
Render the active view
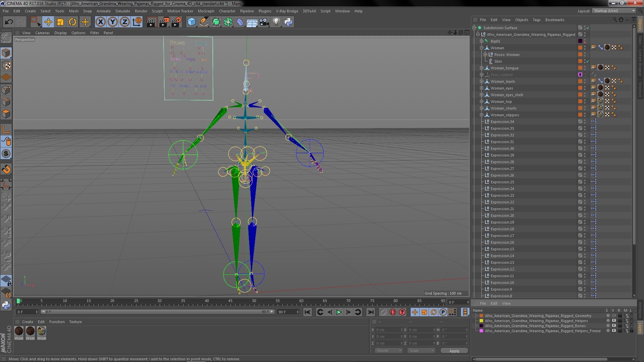pos(152,22)
